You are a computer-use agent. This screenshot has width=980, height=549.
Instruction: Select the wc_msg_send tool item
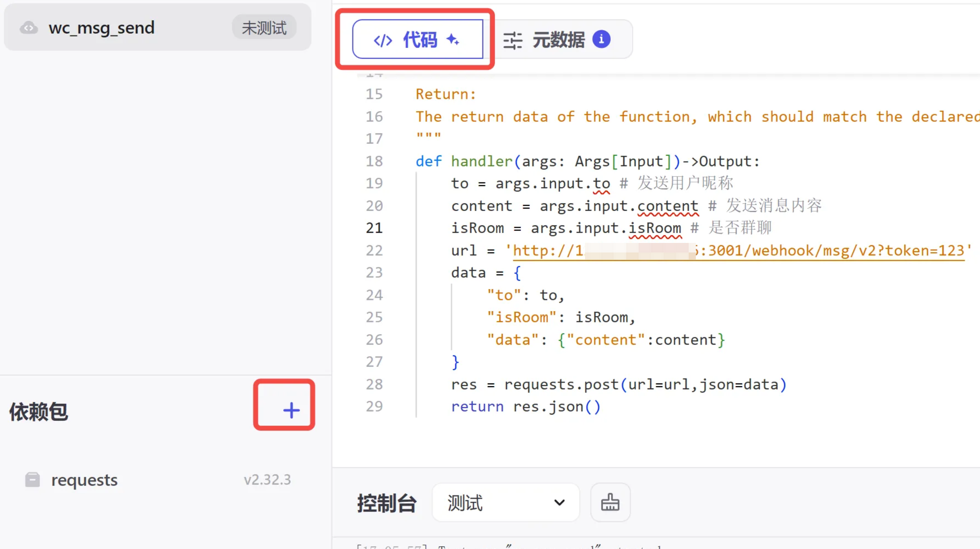coord(102,28)
